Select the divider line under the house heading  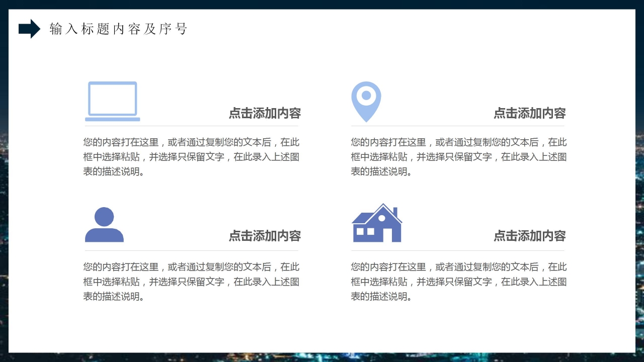[457, 250]
